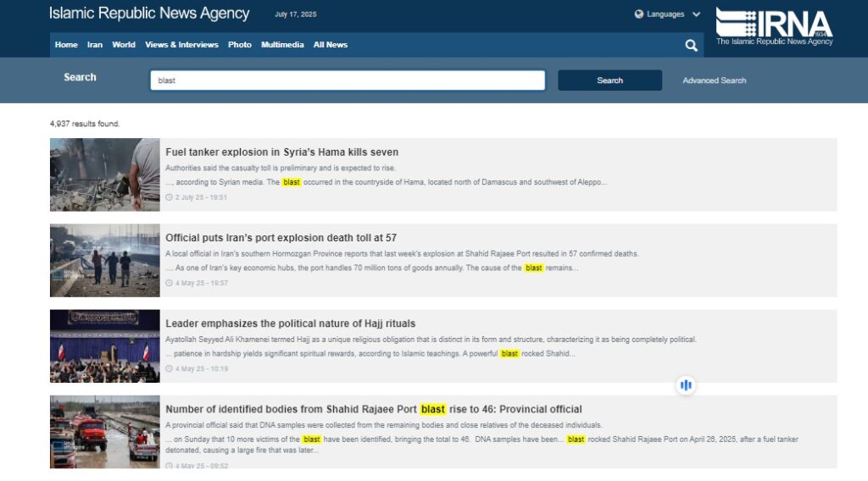Click the search field containing 'blast'
Screen dimensions: 868x481
pos(348,80)
